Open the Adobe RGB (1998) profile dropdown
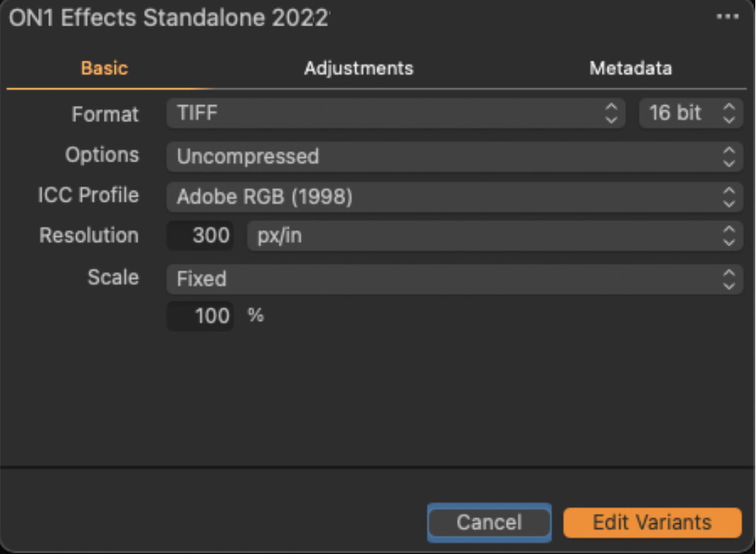756x554 pixels. (x=454, y=197)
